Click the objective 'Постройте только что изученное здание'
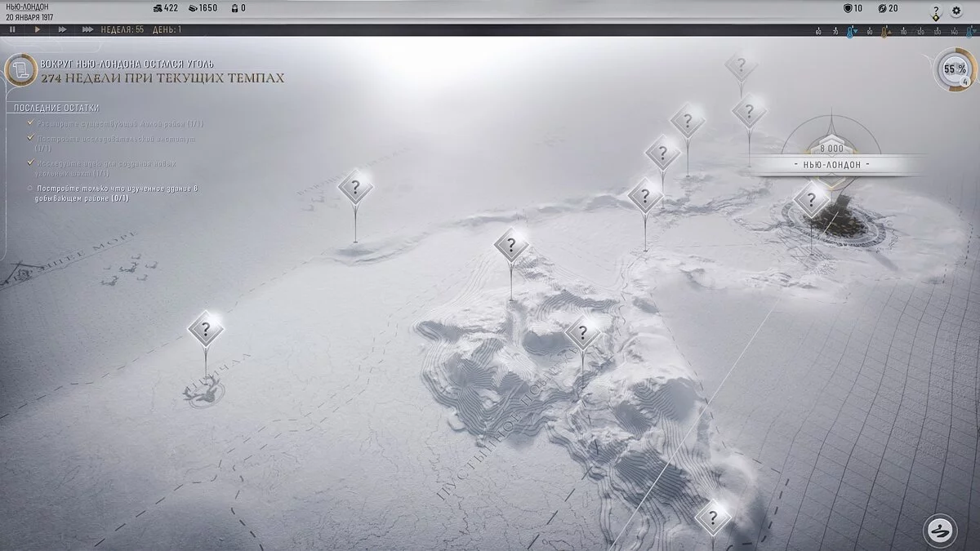The width and height of the screenshot is (980, 551). [117, 193]
